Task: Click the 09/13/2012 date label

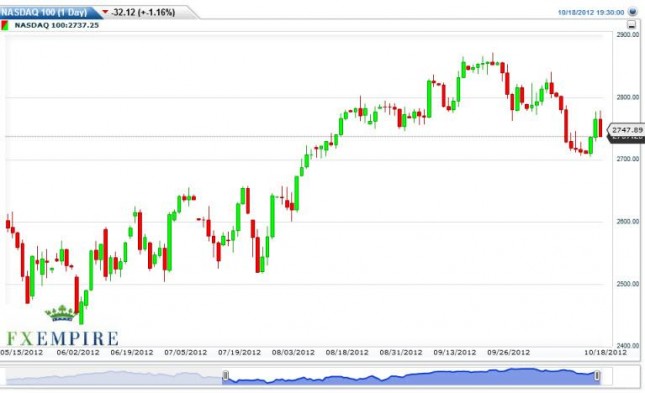Action: (x=455, y=352)
